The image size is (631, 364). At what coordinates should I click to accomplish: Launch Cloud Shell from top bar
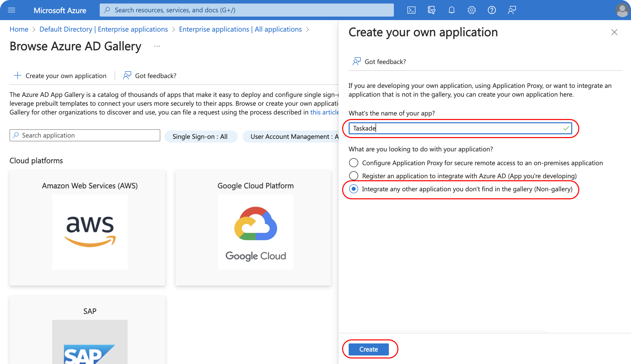click(411, 10)
